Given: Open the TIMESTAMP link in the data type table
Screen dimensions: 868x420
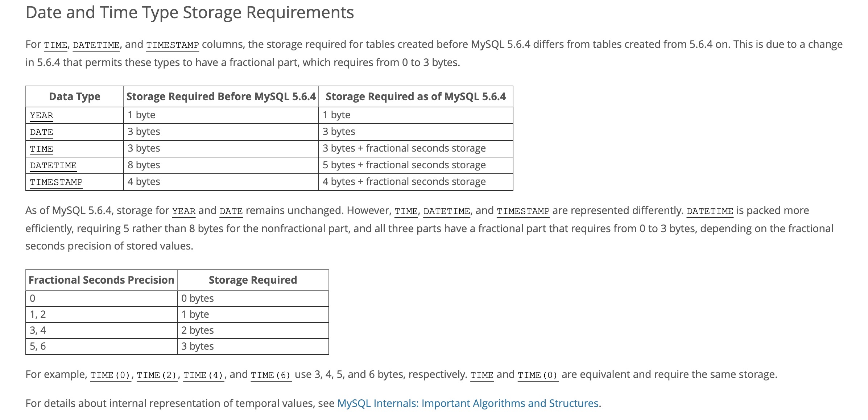Looking at the screenshot, I should (x=56, y=182).
